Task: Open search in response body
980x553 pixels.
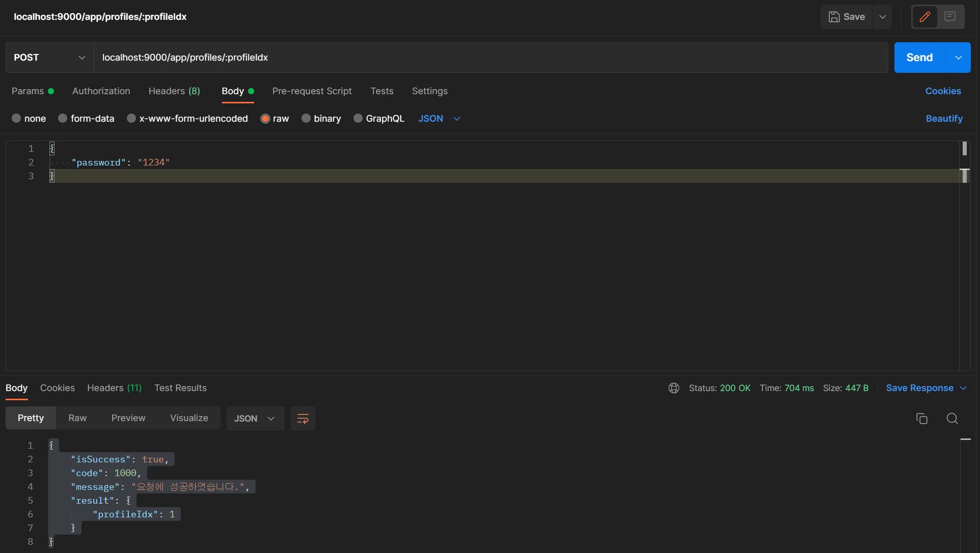Action: point(952,419)
